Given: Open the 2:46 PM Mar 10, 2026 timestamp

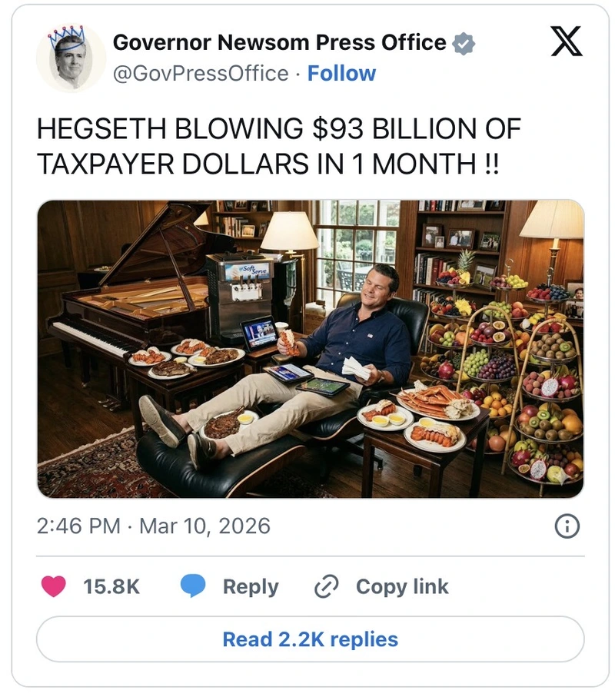Looking at the screenshot, I should (x=154, y=526).
